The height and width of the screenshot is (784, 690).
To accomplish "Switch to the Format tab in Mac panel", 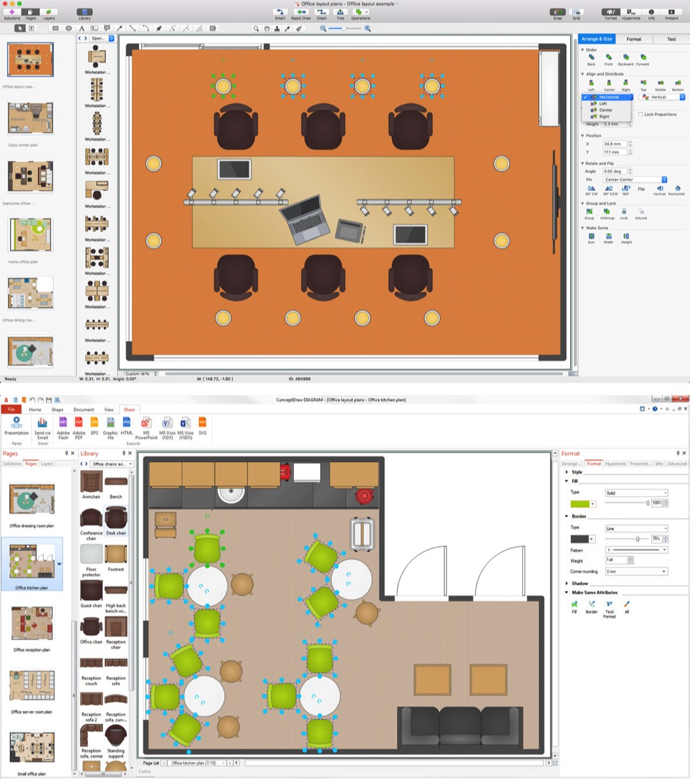I will (634, 39).
